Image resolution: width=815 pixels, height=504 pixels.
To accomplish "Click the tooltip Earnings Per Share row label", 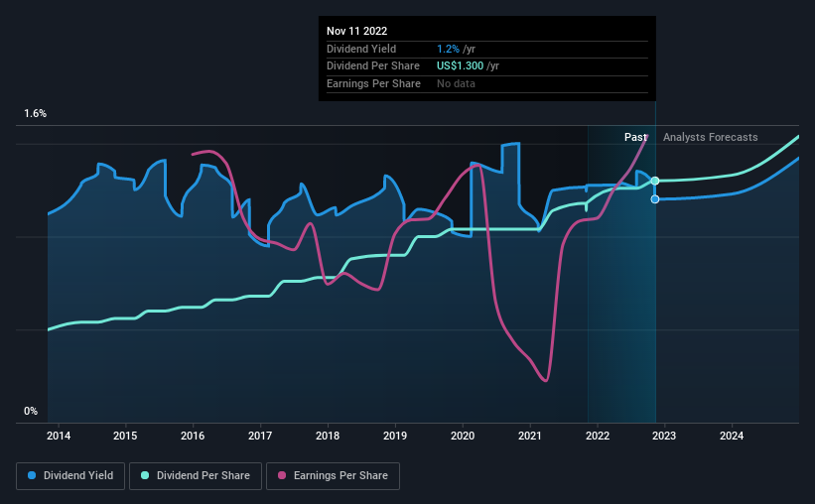I will [x=373, y=83].
